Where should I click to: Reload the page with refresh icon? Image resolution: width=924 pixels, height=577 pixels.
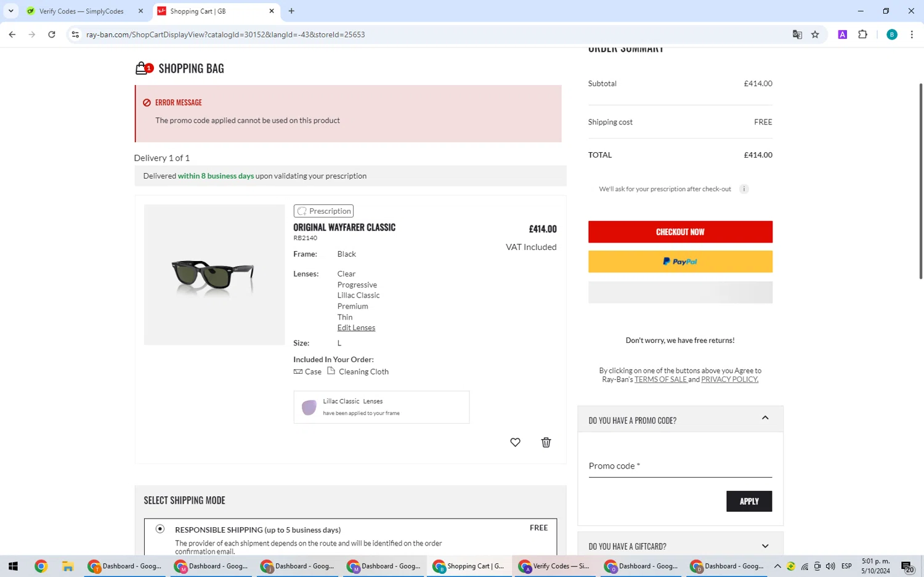(x=52, y=34)
